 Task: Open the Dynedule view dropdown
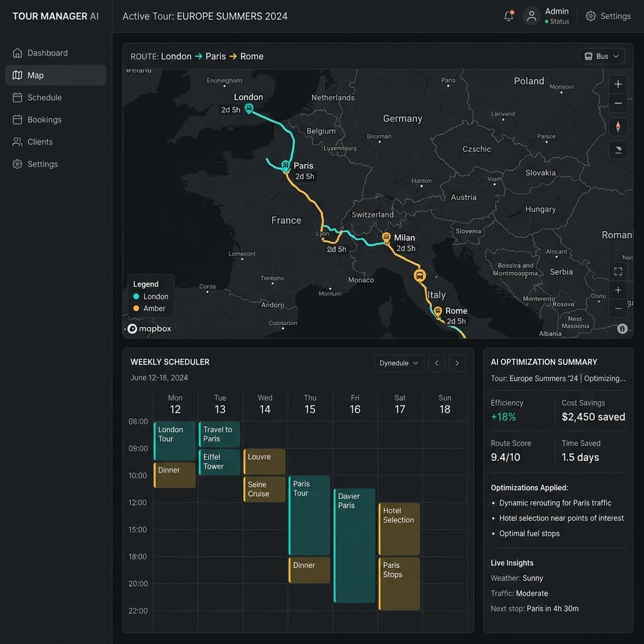(398, 363)
